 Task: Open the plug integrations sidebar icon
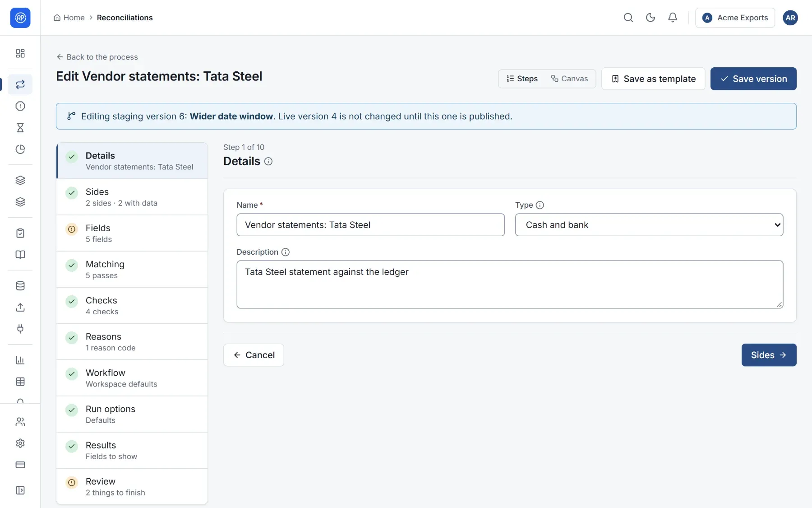[20, 329]
